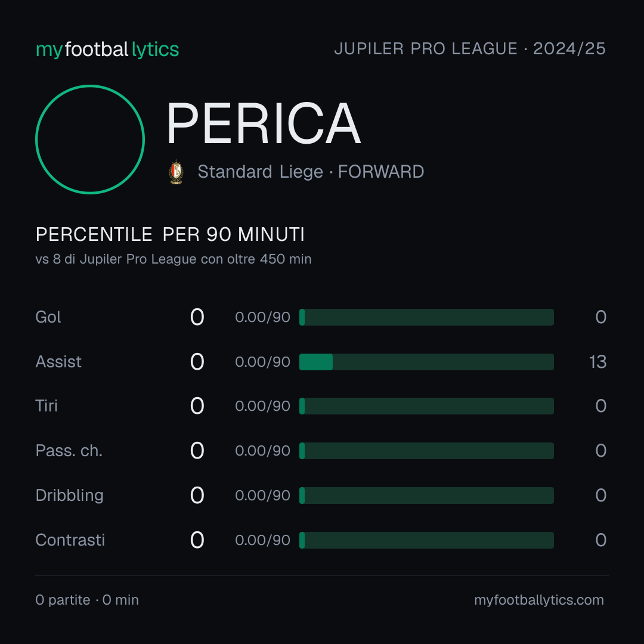Click the 0 partite · 0 min text
Image resolution: width=644 pixels, height=644 pixels.
pos(87,600)
